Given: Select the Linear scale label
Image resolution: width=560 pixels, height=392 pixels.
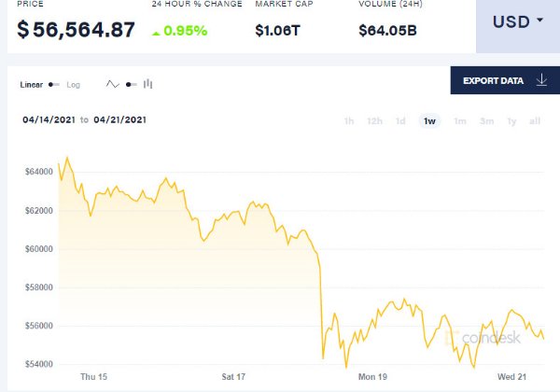Looking at the screenshot, I should click(x=32, y=85).
